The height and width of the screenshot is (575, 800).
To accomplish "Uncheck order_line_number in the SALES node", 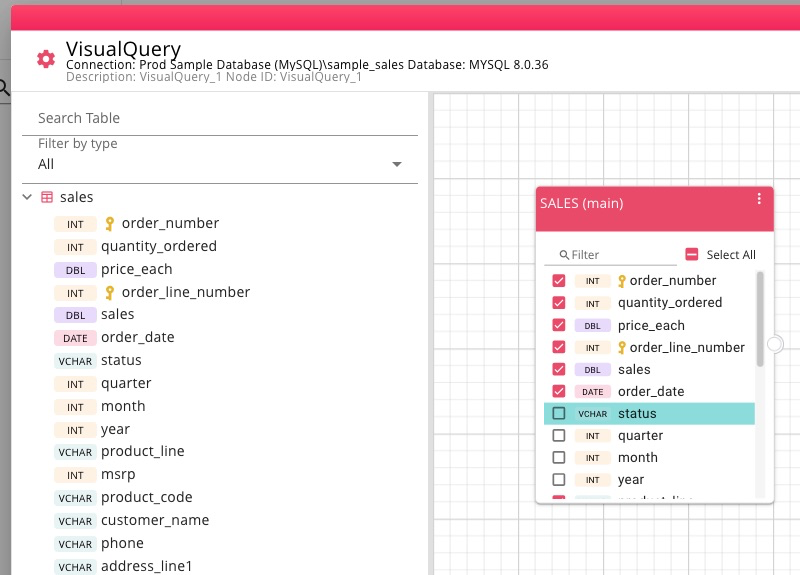I will point(559,347).
